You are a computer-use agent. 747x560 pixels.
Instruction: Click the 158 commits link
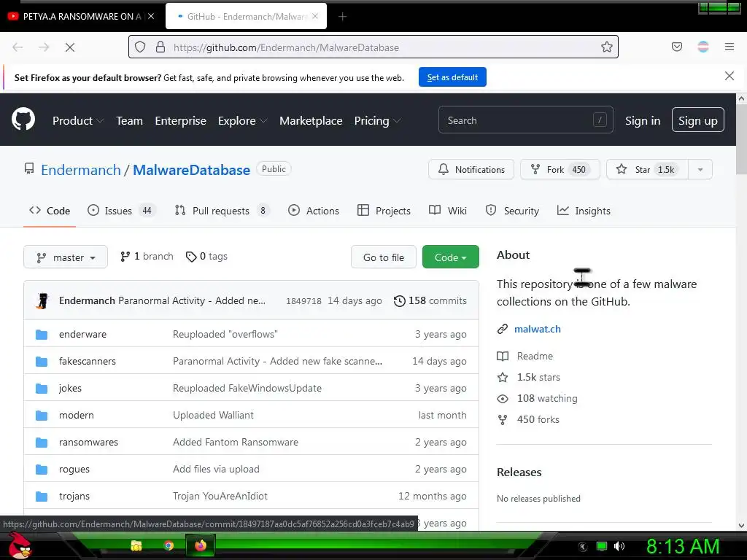(x=430, y=301)
